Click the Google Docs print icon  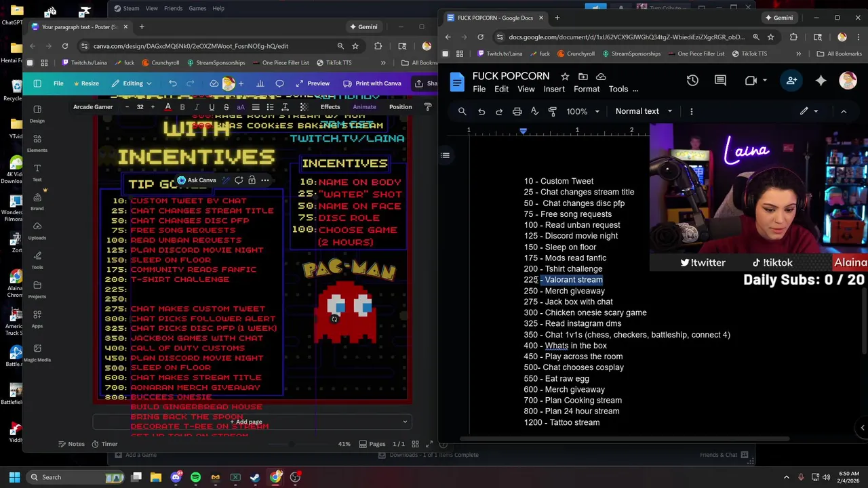517,111
